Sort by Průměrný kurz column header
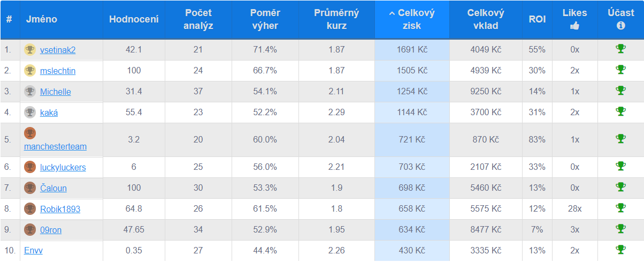Viewport: 644px width, 262px height. pyautogui.click(x=336, y=19)
